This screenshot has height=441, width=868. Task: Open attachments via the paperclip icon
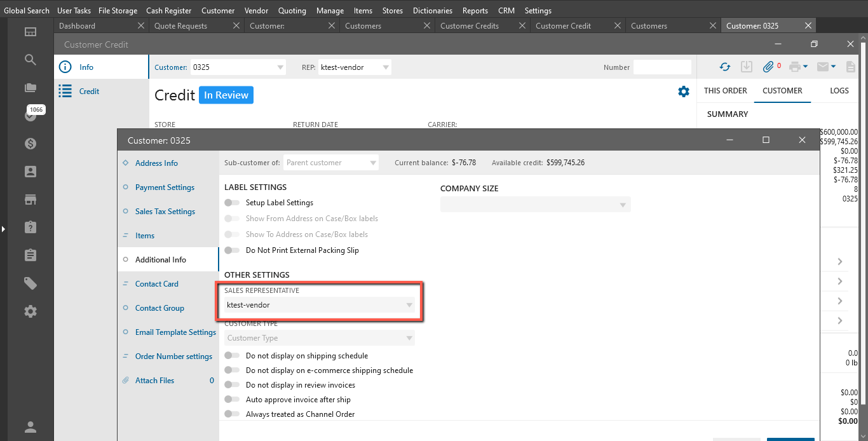tap(768, 67)
